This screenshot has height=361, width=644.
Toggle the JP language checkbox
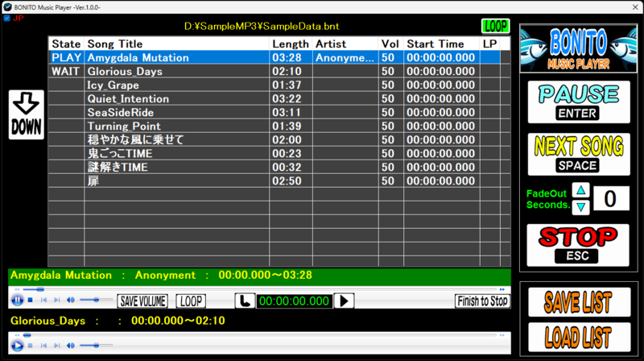click(7, 18)
